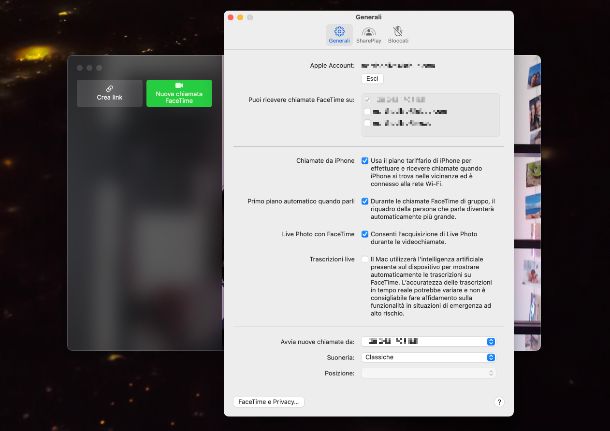Open help with the question mark button
This screenshot has height=431, width=610.
point(499,402)
